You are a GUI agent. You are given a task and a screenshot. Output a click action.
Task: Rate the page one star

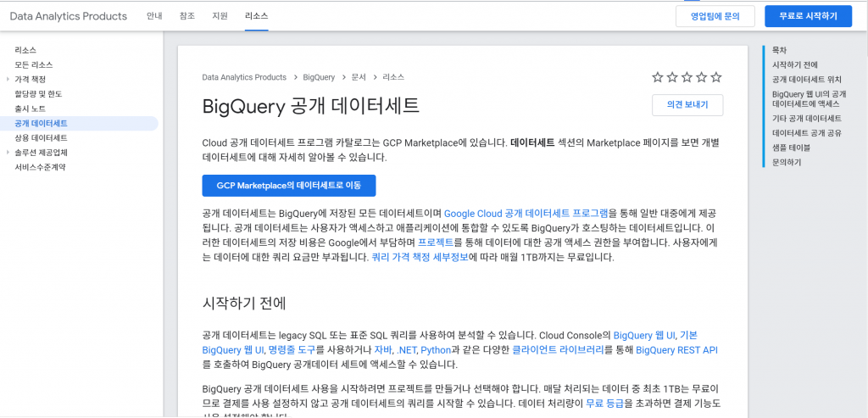[x=658, y=77]
